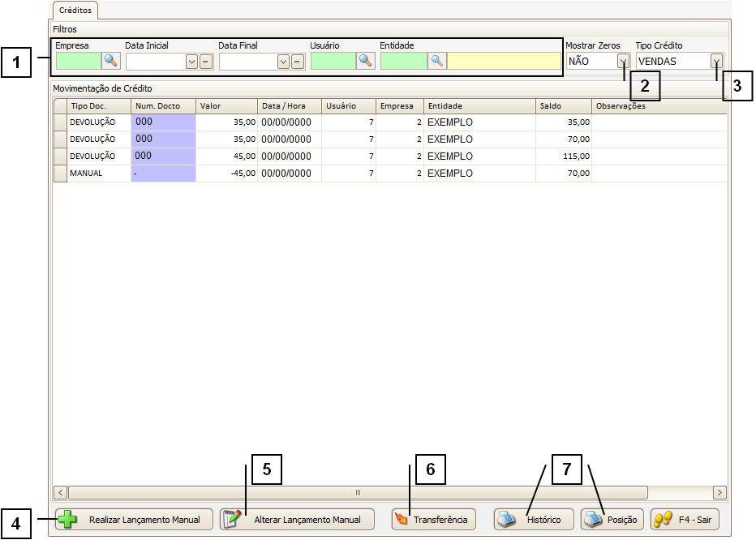756x540 pixels.
Task: Open the Data Final date picker arrow
Action: coord(283,61)
